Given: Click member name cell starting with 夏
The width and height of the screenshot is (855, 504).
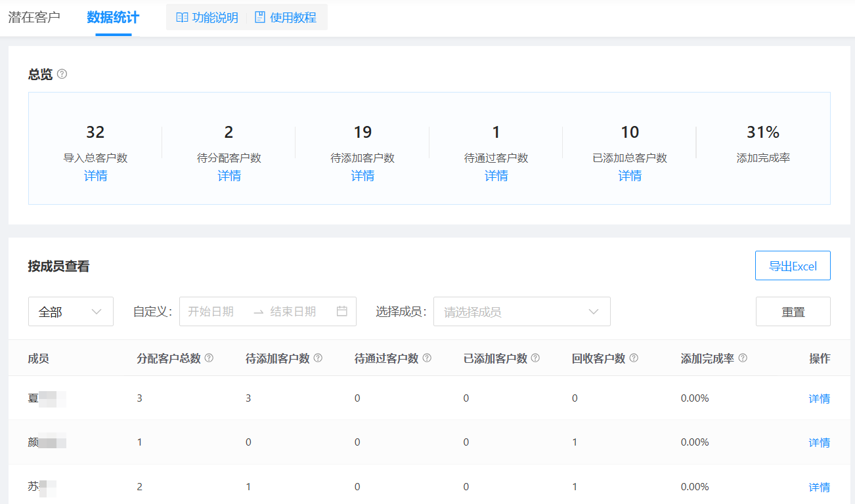Looking at the screenshot, I should point(47,398).
